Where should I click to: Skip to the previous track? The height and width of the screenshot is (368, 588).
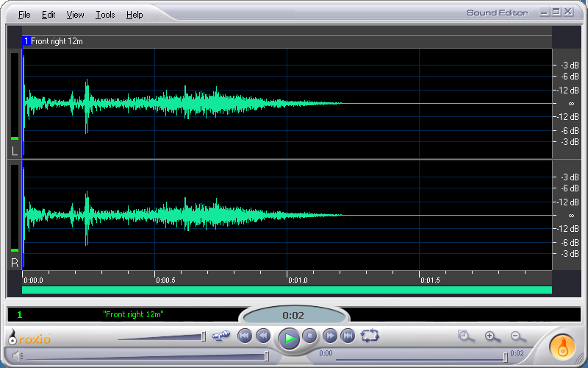[x=245, y=336]
